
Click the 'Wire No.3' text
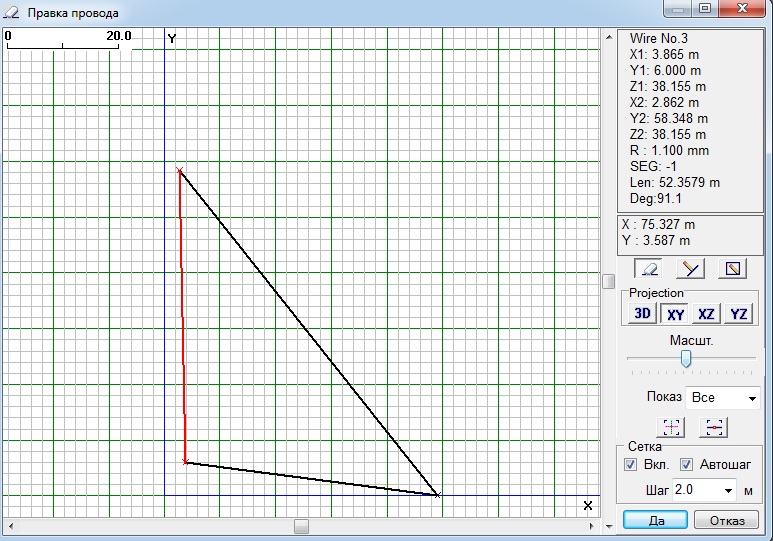[x=658, y=38]
